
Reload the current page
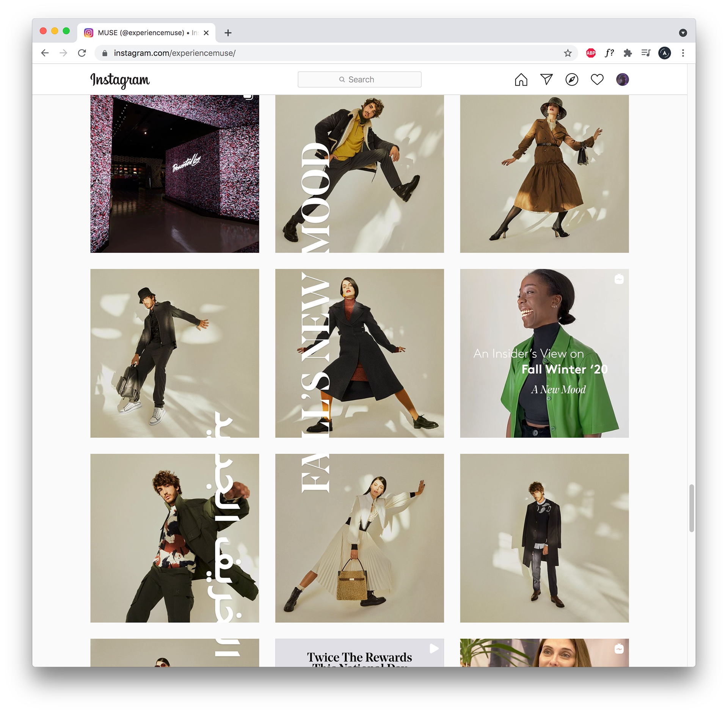click(82, 53)
